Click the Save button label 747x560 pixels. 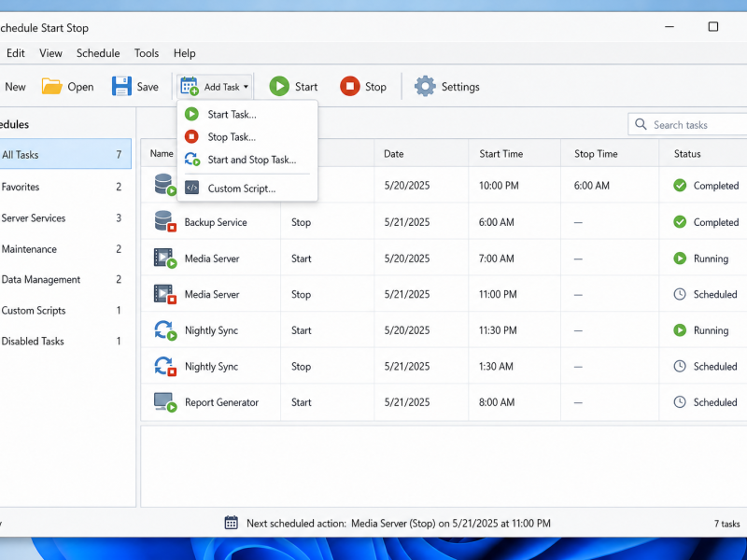pos(148,87)
